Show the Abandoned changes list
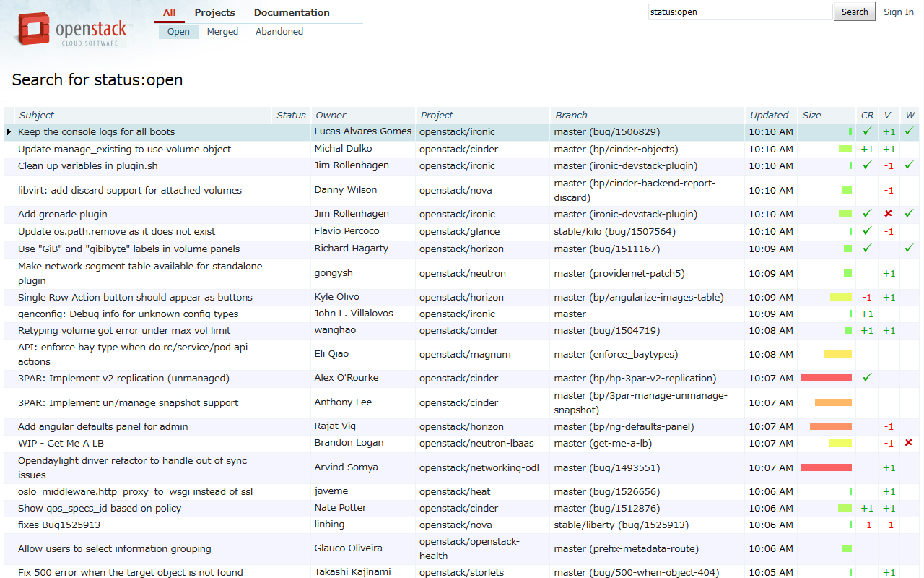 coord(279,32)
